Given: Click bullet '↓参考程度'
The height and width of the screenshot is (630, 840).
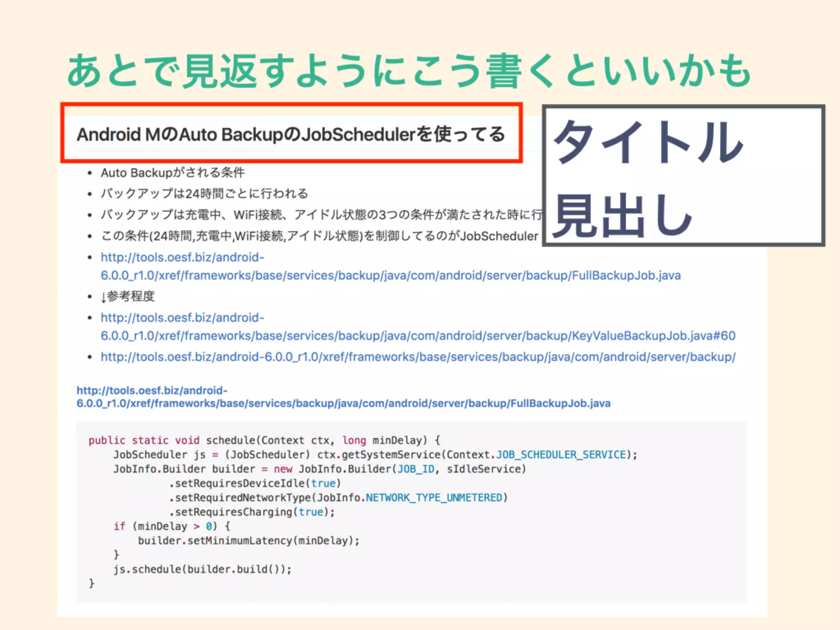Looking at the screenshot, I should pyautogui.click(x=128, y=296).
